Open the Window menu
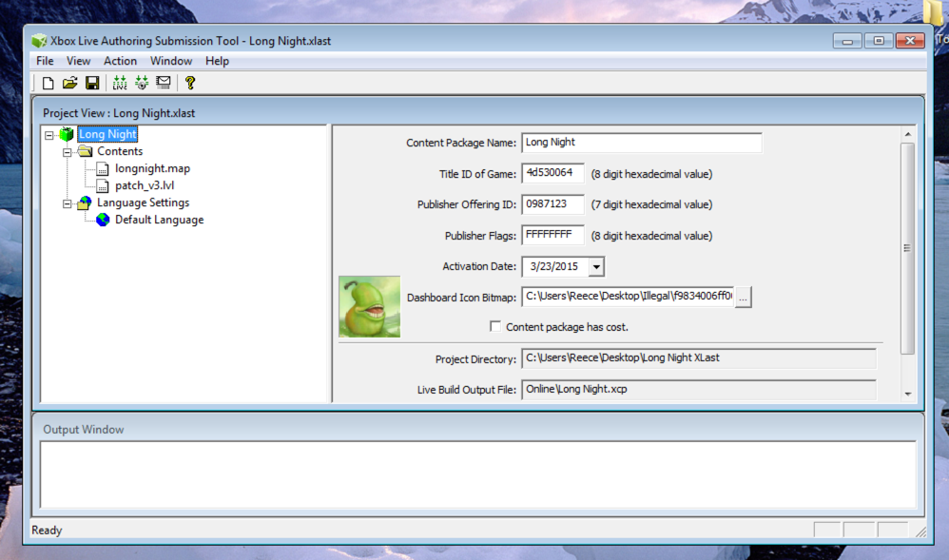The image size is (949, 560). [x=170, y=61]
